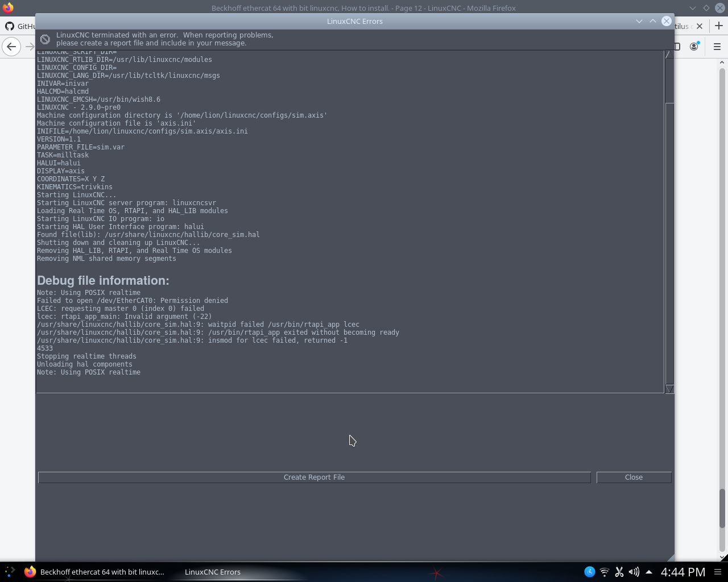Screen dimensions: 728x582
Task: Select LinuxCNC Errors taskbar entry
Action: 213,572
